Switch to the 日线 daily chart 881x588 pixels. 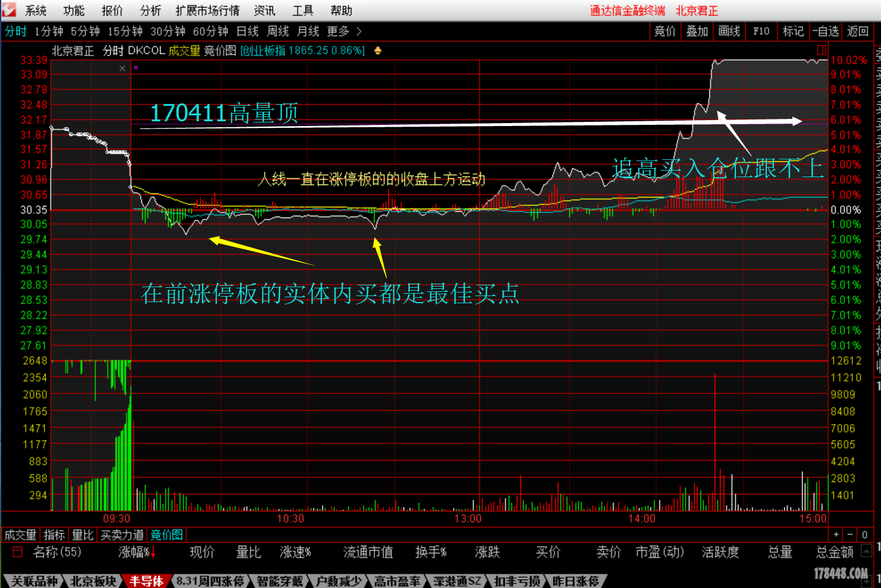(x=247, y=31)
